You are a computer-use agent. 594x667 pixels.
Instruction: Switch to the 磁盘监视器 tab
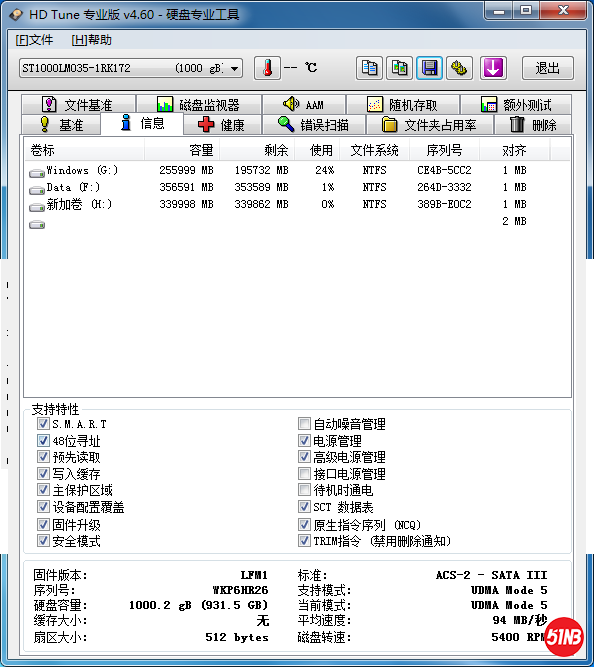coord(199,105)
